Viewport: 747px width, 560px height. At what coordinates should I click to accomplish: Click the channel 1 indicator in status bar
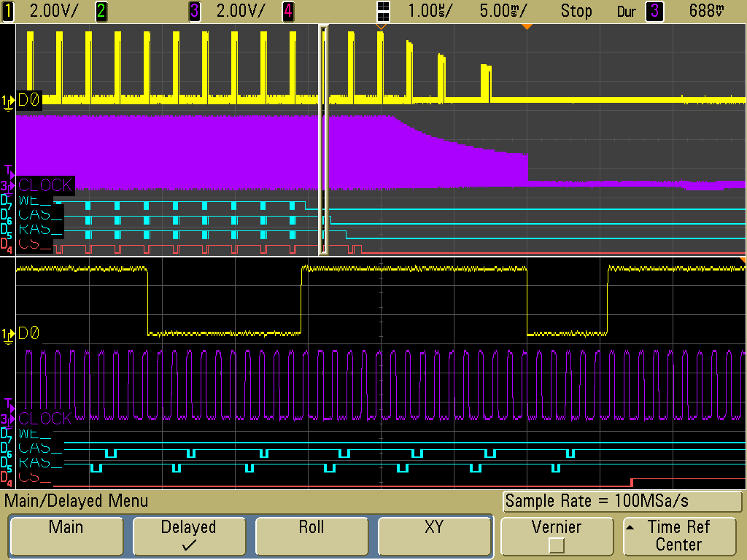click(x=8, y=11)
